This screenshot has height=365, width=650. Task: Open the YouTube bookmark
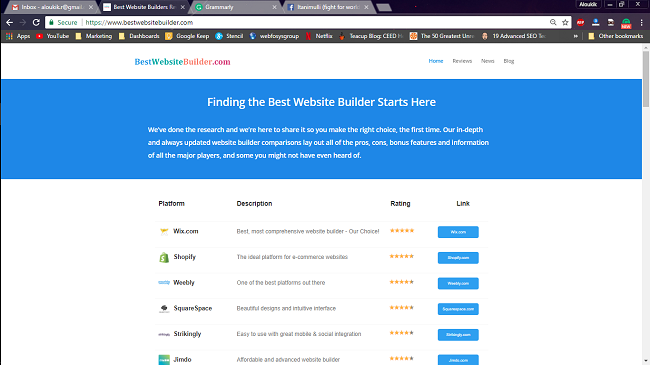53,36
